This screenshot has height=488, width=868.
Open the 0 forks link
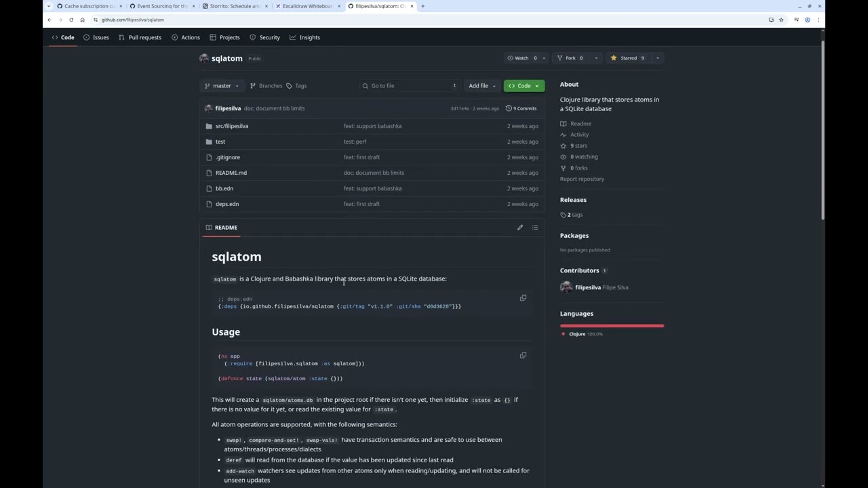click(x=574, y=168)
